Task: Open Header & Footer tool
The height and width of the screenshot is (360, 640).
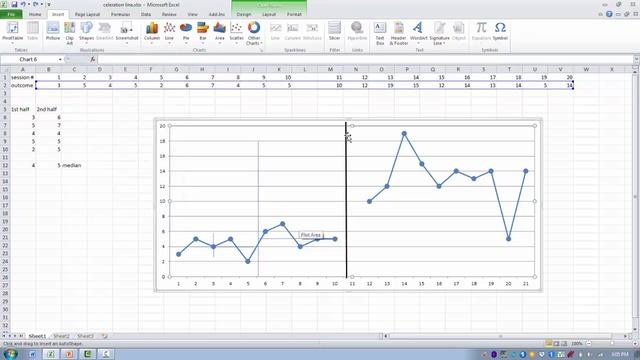Action: [x=399, y=33]
